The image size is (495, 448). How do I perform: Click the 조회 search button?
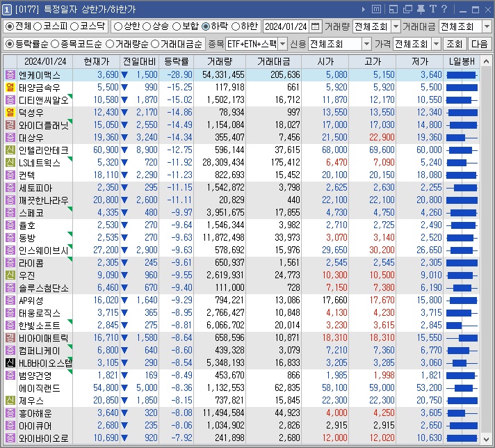click(x=454, y=44)
